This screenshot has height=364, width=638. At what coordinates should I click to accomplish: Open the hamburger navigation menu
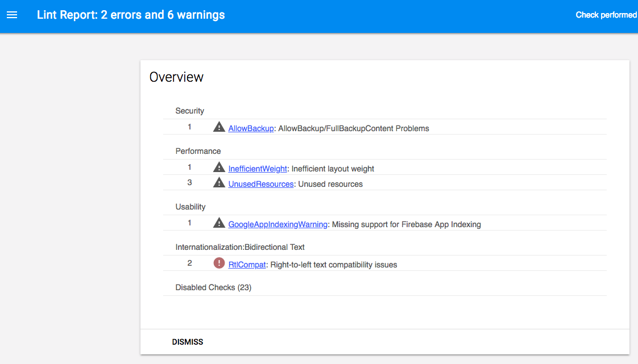point(12,15)
